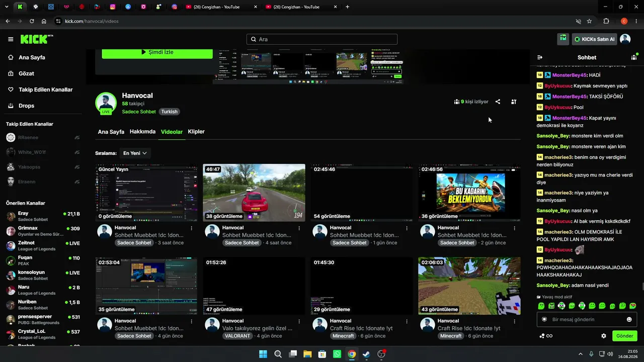Switch to the Instagram browser tab
The height and width of the screenshot is (362, 644).
pos(113,7)
